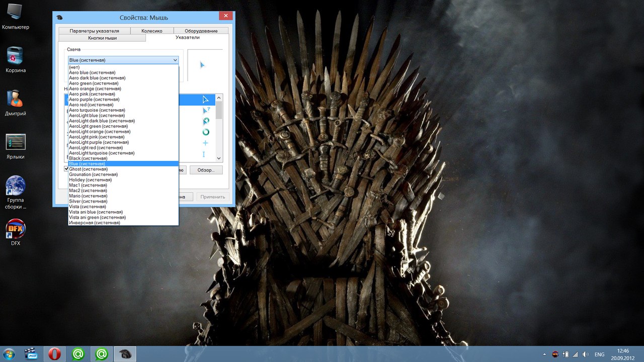Image resolution: width=644 pixels, height=362 pixels.
Task: Open the first Mail.ru Agent taskbar icon
Action: pyautogui.click(x=78, y=354)
